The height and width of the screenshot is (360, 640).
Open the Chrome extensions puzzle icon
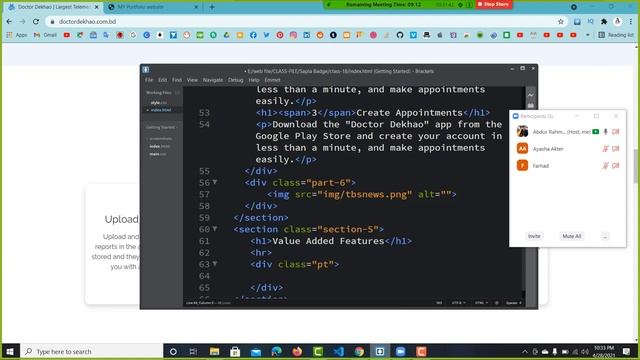[x=604, y=21]
